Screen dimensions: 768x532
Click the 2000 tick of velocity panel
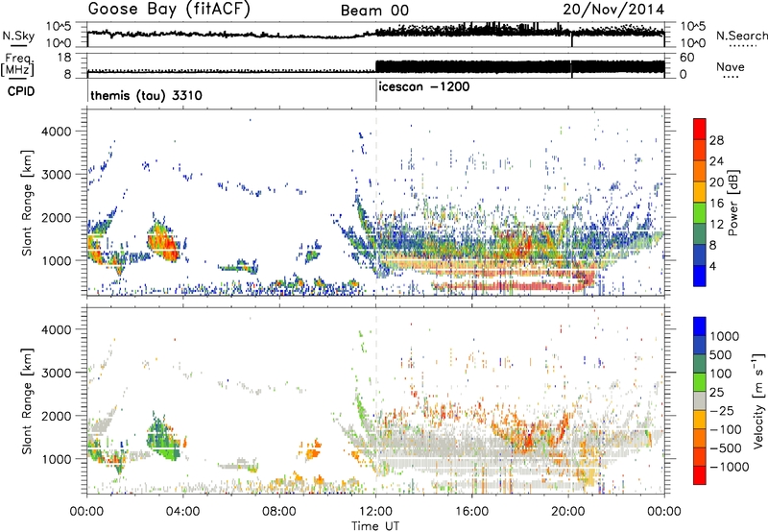pyautogui.click(x=56, y=416)
